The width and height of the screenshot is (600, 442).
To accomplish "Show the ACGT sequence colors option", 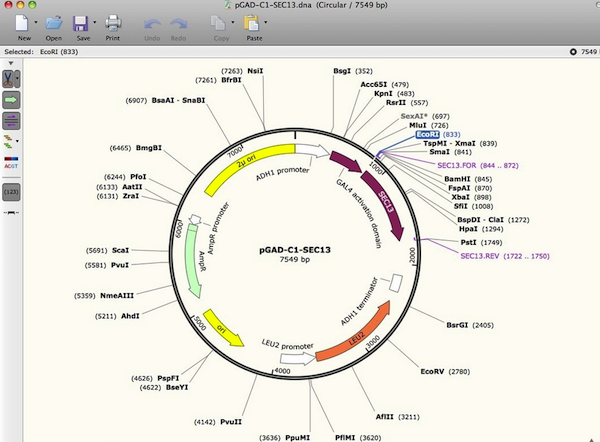I will click(12, 162).
